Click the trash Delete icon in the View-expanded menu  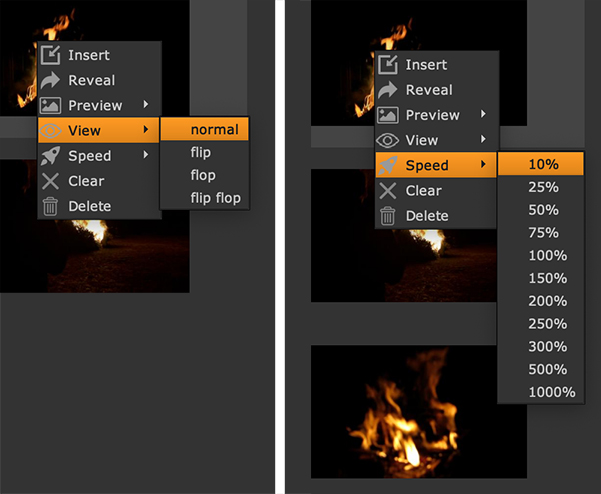[x=50, y=206]
